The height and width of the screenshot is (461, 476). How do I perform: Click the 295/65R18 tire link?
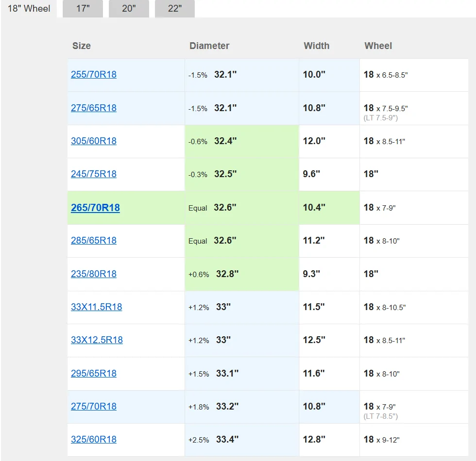(94, 374)
